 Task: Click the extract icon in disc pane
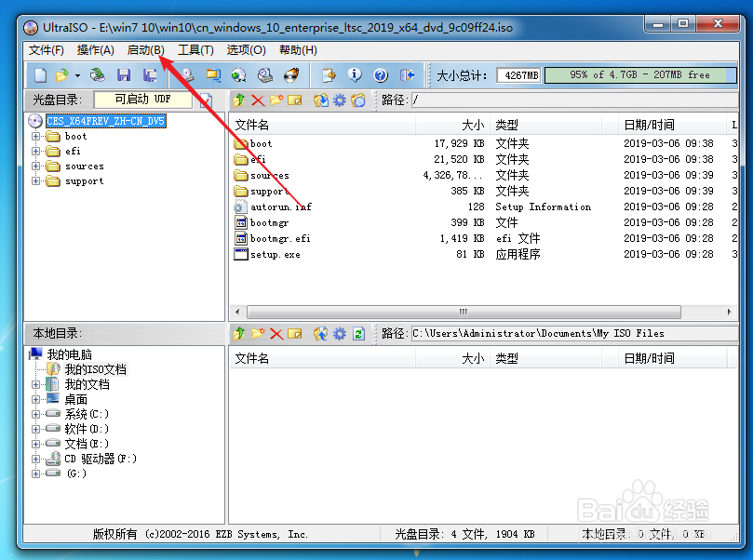321,100
